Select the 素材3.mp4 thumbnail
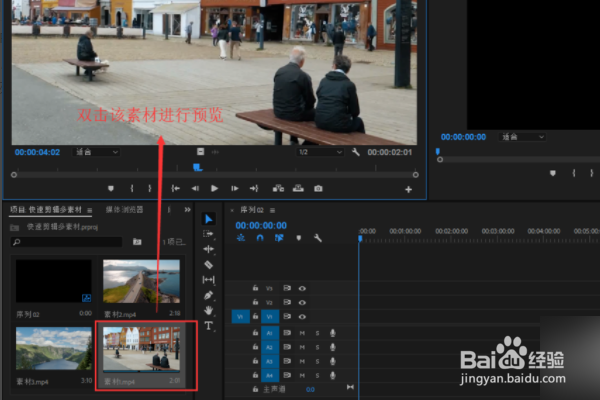The height and width of the screenshot is (400, 600). [54, 348]
